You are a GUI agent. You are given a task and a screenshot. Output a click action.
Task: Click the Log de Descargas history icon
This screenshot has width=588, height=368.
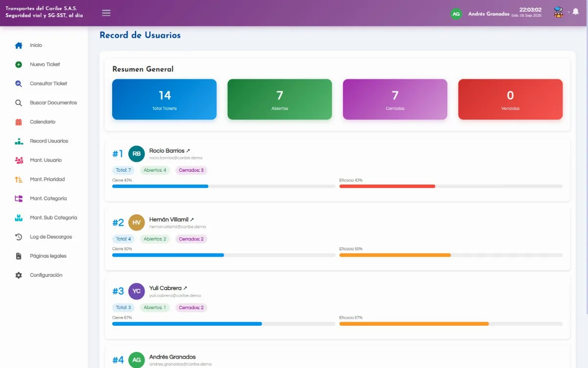[x=19, y=237]
